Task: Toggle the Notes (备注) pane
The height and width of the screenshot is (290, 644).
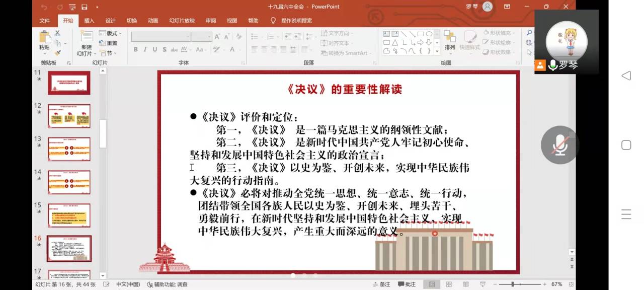Action: pos(381,284)
